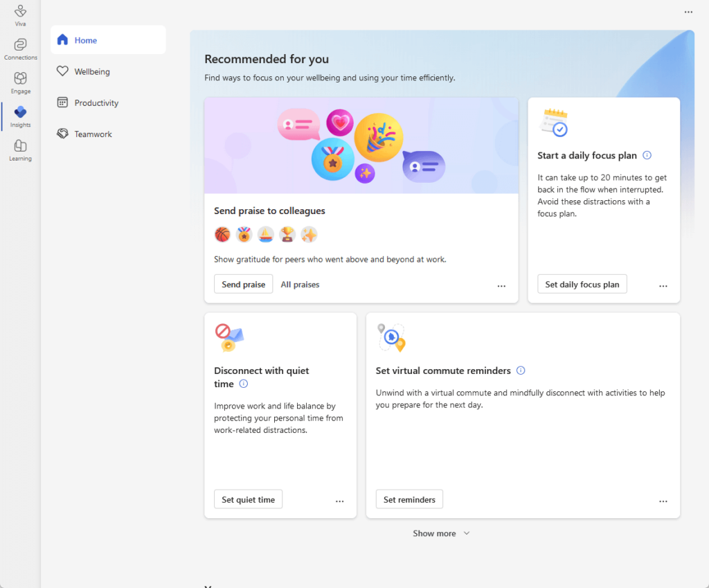
Task: Open the Viva app icon
Action: click(20, 15)
